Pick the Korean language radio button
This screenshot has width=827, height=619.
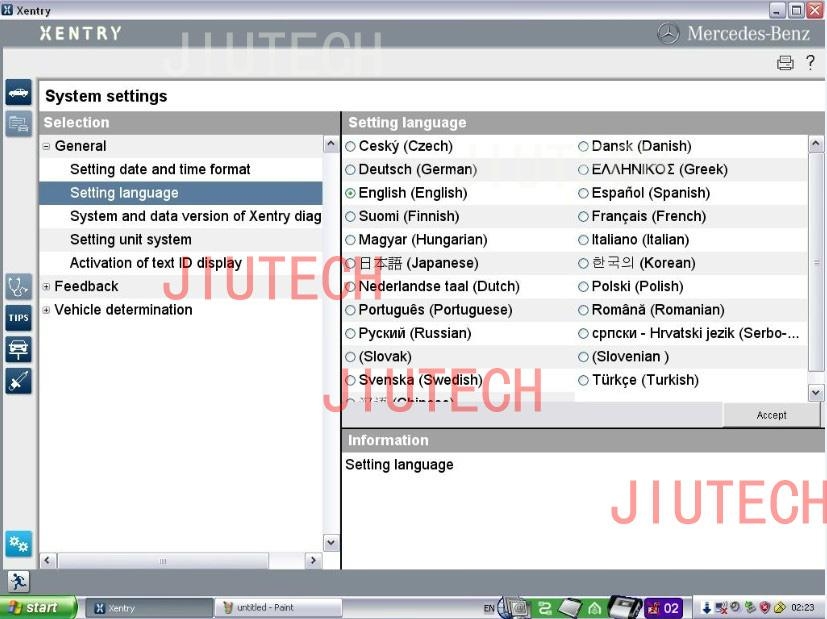tap(583, 263)
